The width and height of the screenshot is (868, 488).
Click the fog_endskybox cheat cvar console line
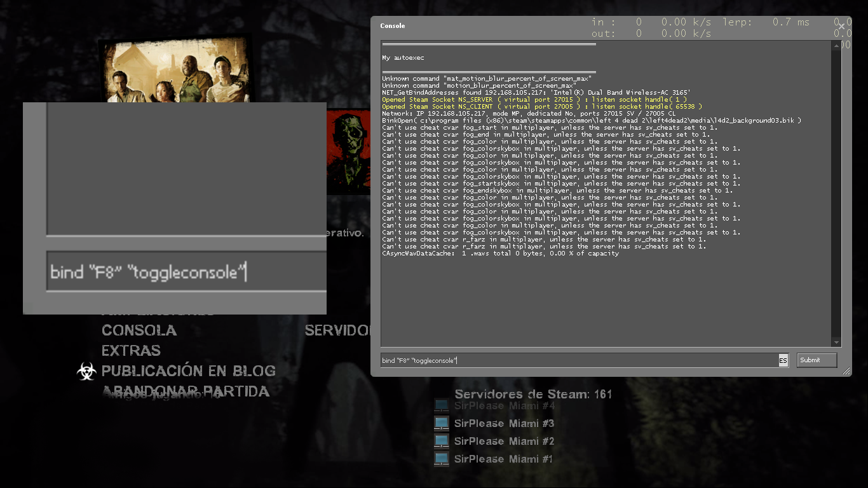coord(557,191)
